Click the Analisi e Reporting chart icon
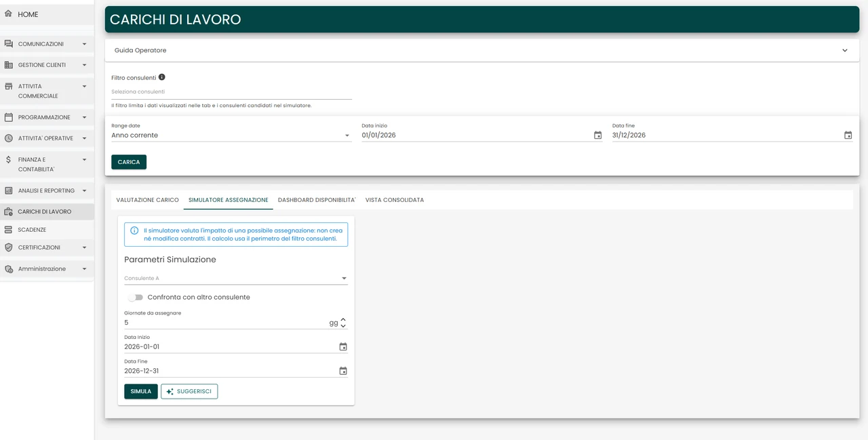 click(x=8, y=191)
